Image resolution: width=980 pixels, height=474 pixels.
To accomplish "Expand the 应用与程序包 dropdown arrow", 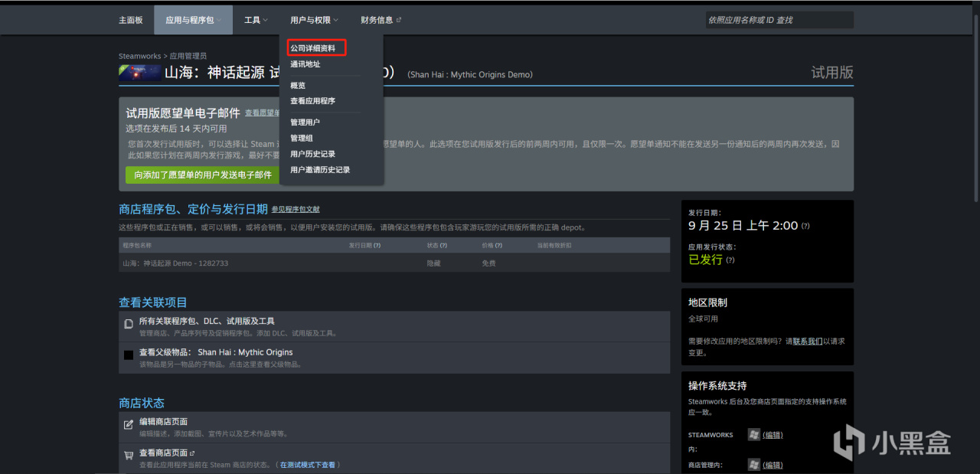I will click(219, 21).
